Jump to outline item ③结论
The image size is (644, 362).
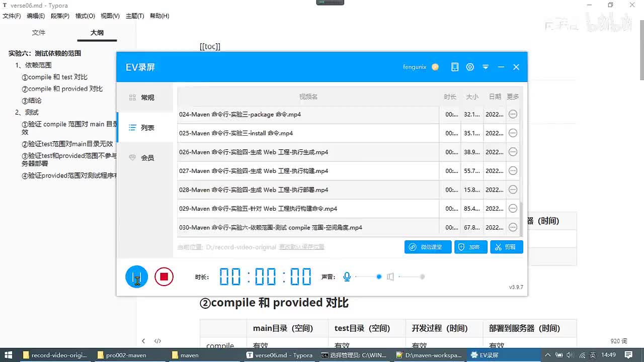click(x=31, y=101)
